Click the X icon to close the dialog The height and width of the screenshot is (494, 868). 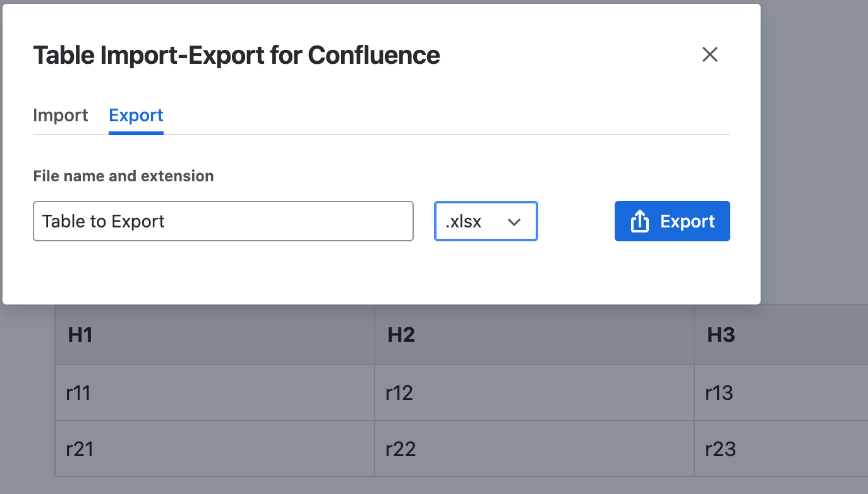coord(710,55)
